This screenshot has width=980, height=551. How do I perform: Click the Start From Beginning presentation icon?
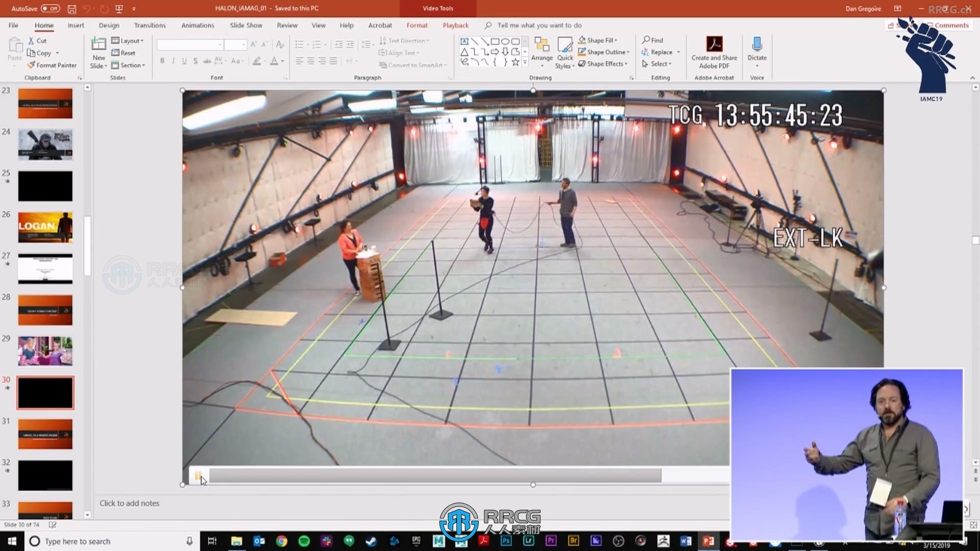[119, 9]
